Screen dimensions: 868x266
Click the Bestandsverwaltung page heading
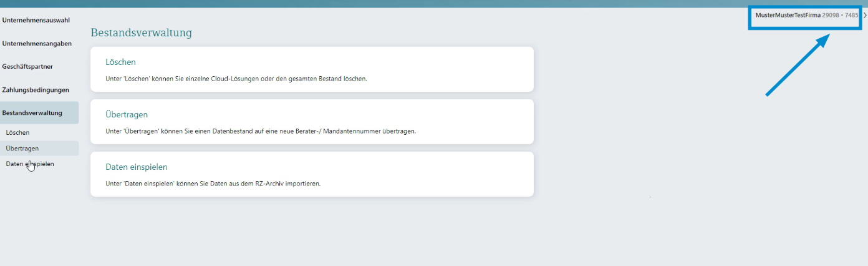142,32
